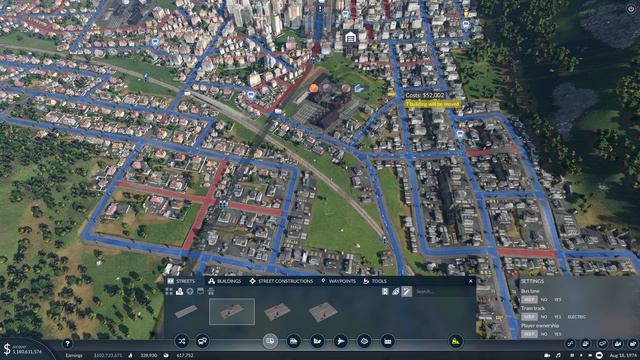The height and width of the screenshot is (360, 640).
Task: Click the bookmark icon beside search
Action: pyautogui.click(x=385, y=291)
